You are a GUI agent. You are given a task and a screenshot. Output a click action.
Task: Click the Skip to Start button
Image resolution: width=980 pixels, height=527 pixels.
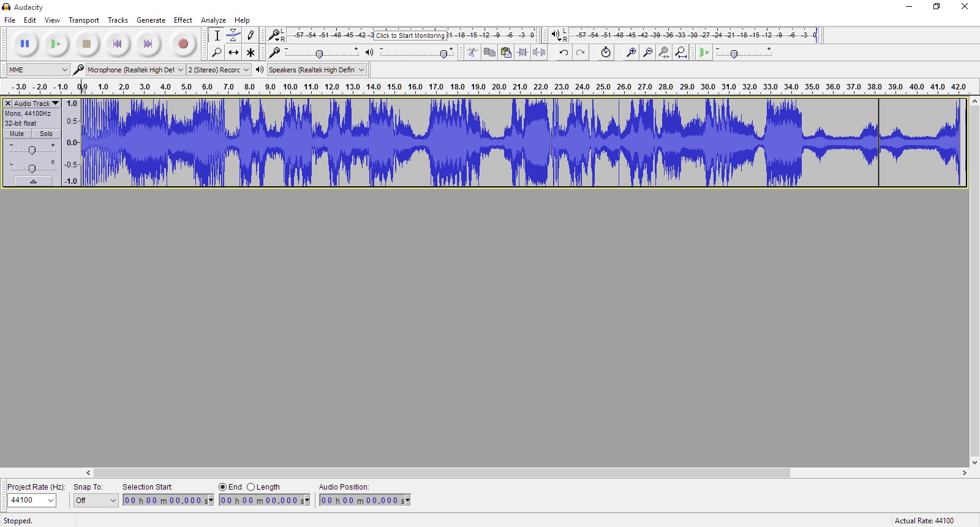[117, 44]
